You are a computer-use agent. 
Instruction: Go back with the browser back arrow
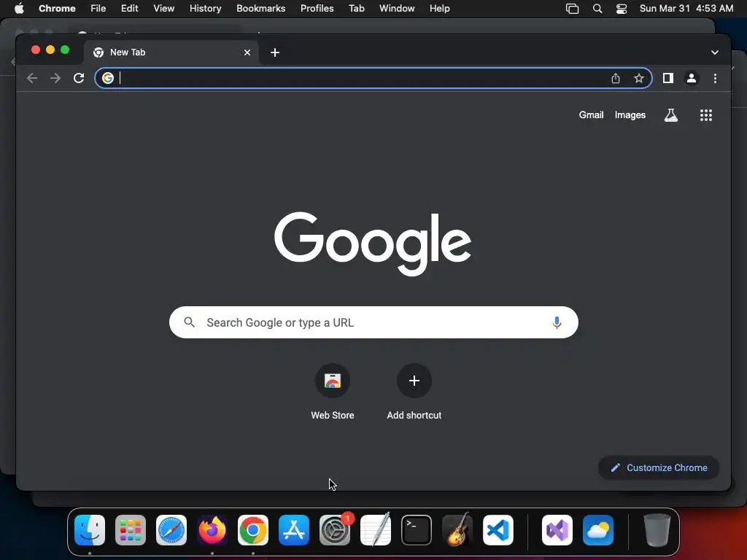[32, 78]
